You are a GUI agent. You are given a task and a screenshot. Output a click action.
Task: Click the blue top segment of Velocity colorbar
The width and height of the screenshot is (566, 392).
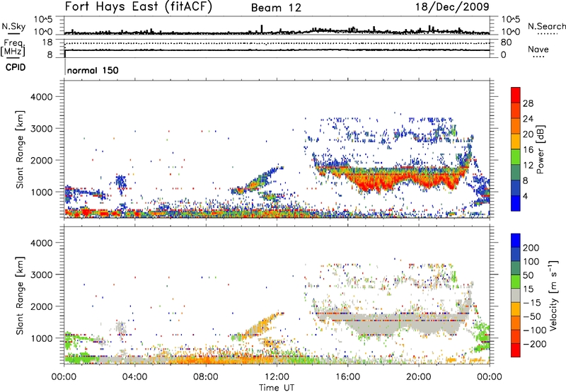click(516, 241)
